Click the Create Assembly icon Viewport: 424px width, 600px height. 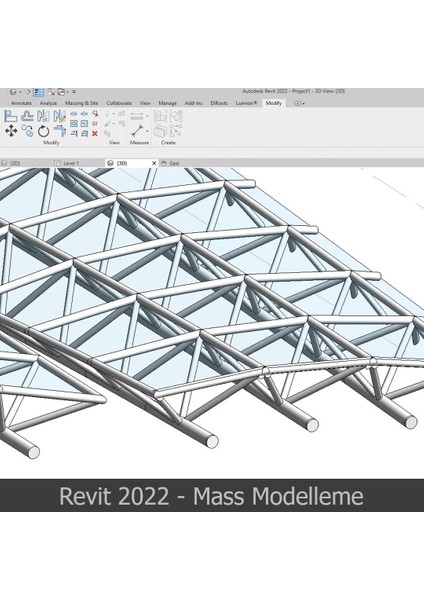160,116
